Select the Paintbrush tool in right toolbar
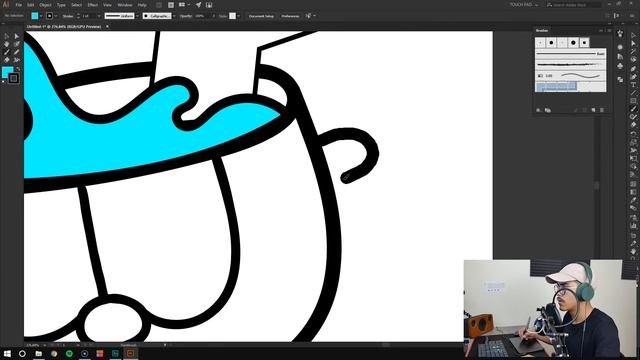The width and height of the screenshot is (640, 360). point(633,109)
